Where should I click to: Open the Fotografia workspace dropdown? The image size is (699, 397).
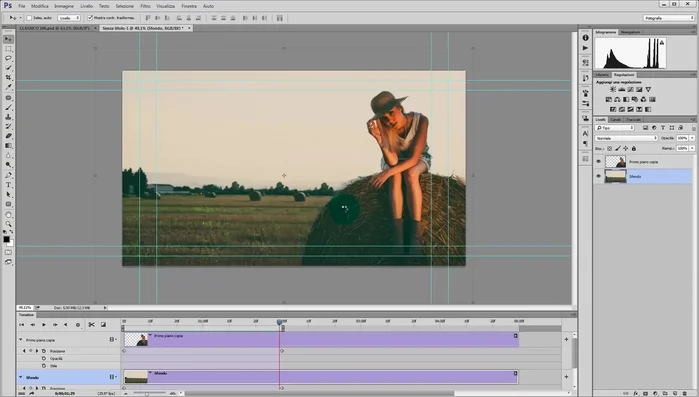669,18
